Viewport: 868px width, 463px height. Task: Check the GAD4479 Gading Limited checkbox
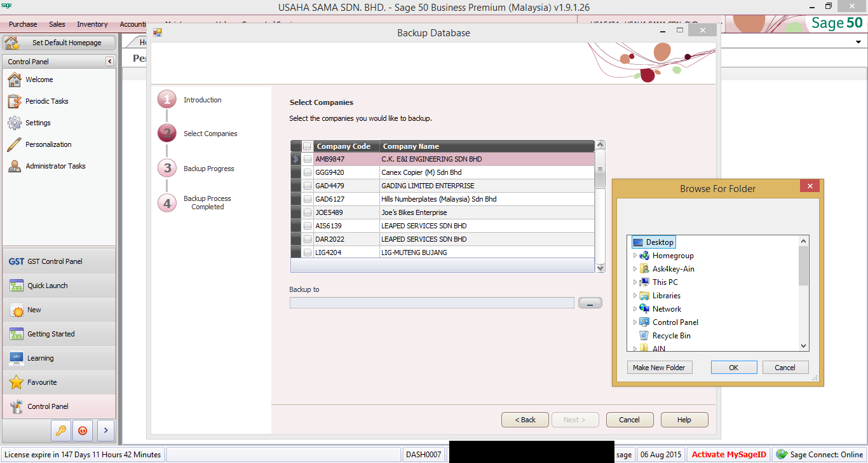[x=308, y=186]
